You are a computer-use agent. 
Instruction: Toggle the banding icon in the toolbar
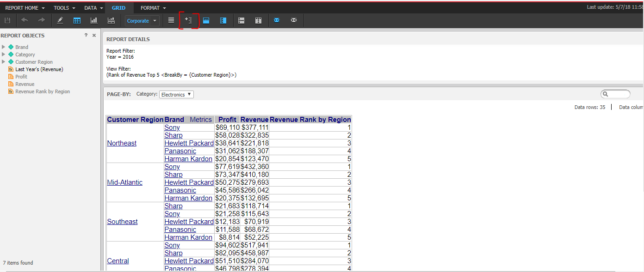click(x=171, y=20)
